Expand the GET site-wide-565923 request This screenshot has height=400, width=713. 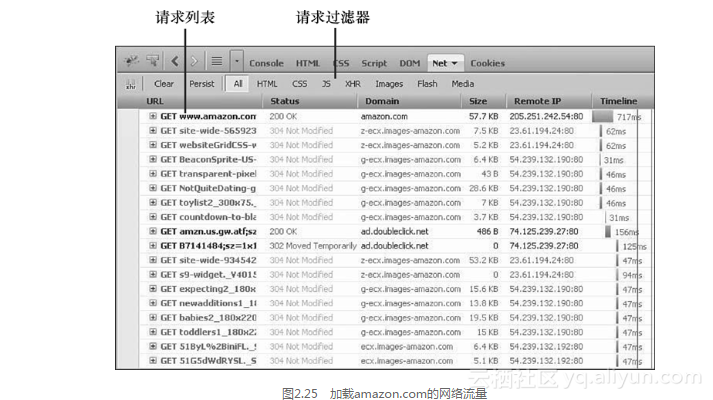153,130
